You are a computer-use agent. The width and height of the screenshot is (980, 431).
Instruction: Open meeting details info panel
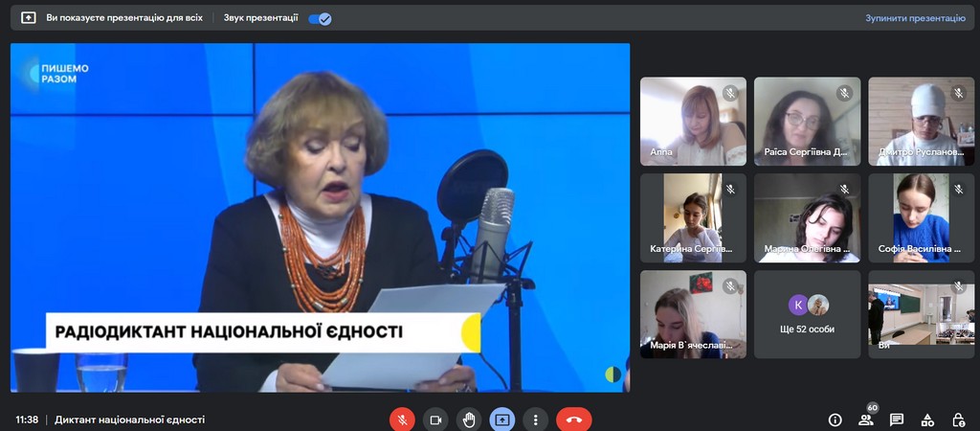(x=835, y=420)
